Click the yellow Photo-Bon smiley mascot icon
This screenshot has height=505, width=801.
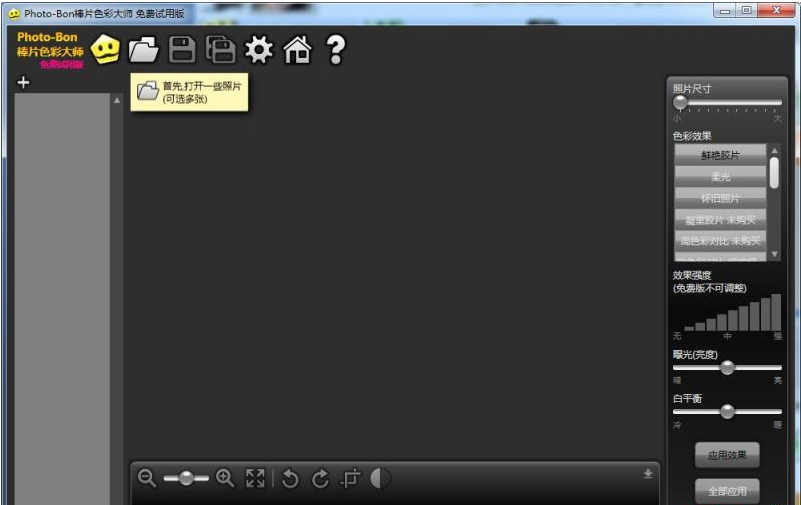105,50
